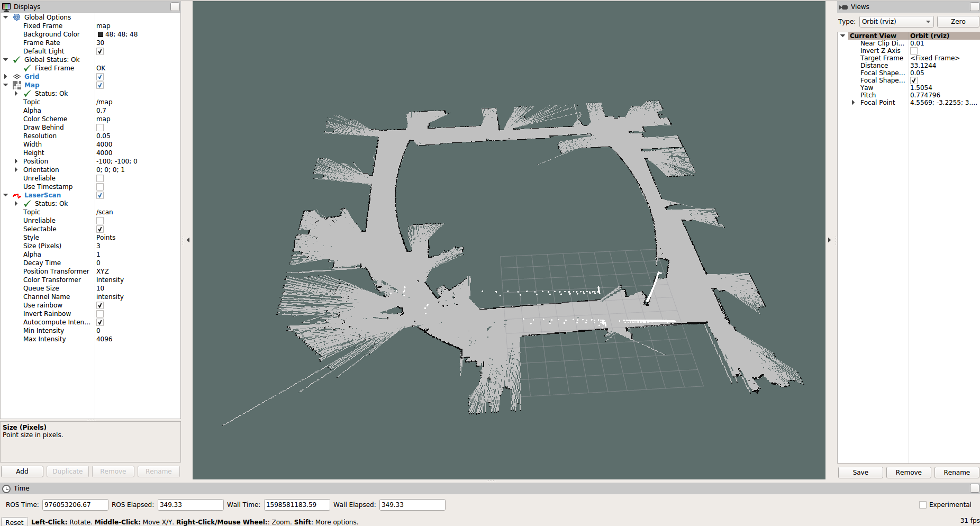Toggle the Experimental checkbox

click(x=923, y=504)
